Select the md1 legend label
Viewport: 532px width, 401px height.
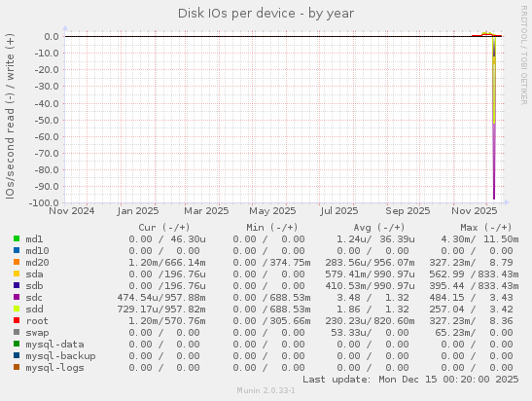[x=34, y=239]
